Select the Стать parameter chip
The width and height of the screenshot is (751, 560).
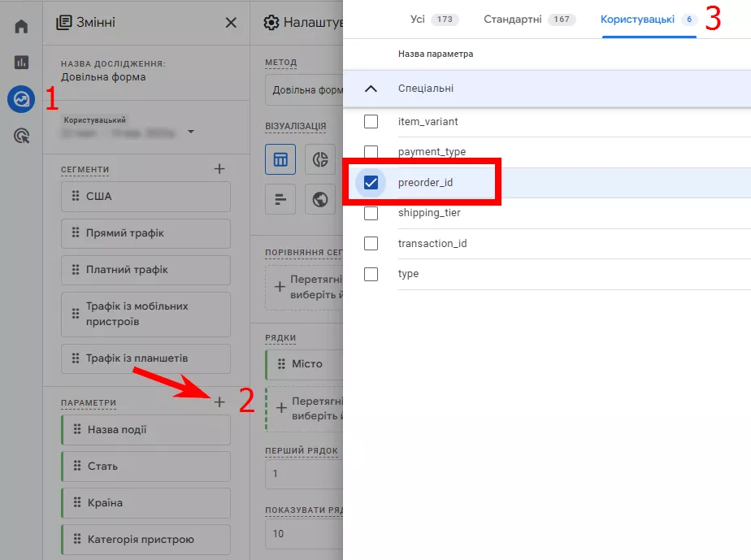(145, 466)
